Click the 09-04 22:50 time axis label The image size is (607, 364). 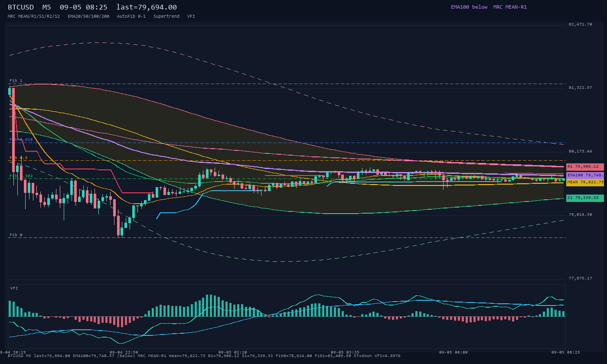pyautogui.click(x=124, y=352)
